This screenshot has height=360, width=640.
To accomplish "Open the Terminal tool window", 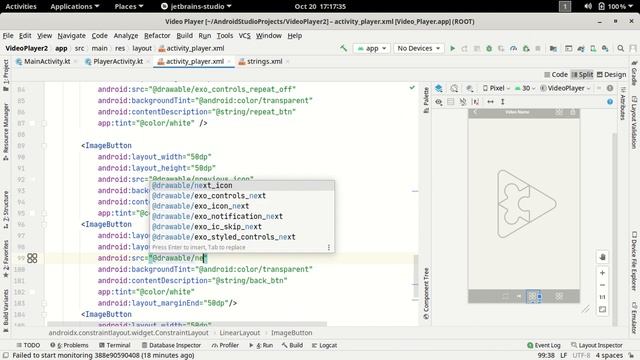I will tap(114, 345).
